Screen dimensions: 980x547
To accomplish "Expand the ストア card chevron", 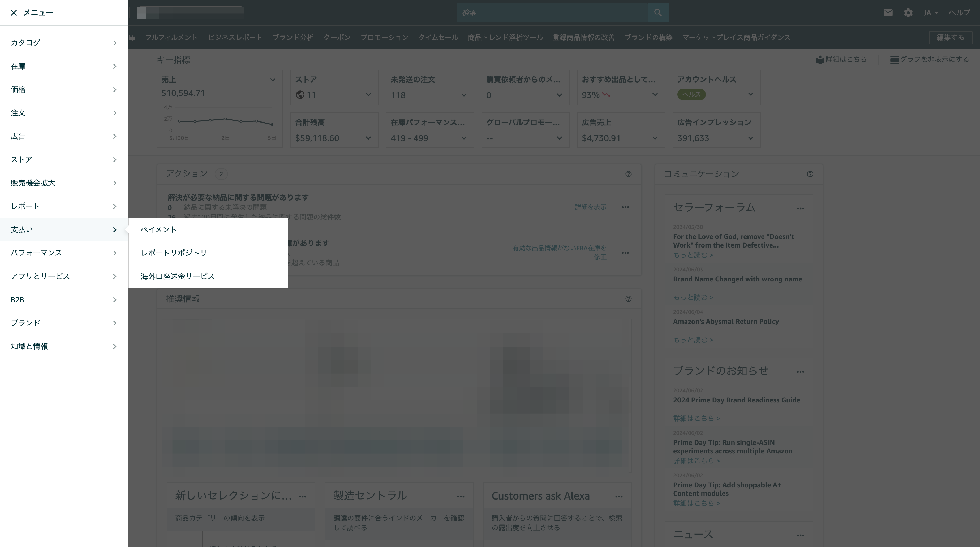I will click(368, 95).
